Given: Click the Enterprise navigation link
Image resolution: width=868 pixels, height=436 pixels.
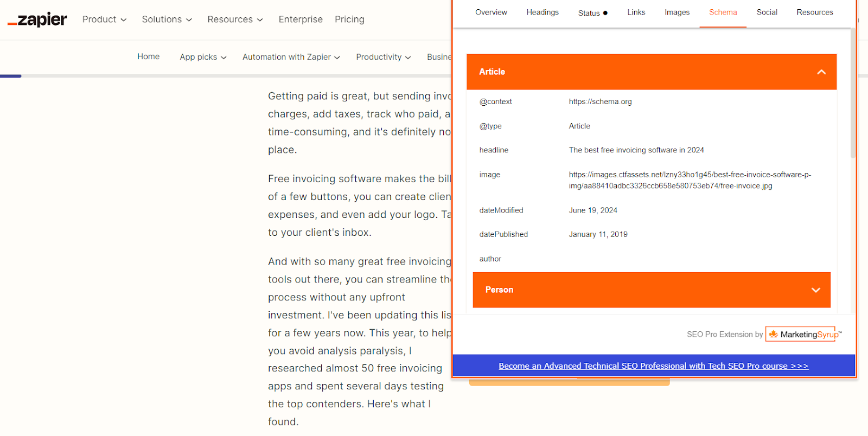Looking at the screenshot, I should [x=301, y=20].
